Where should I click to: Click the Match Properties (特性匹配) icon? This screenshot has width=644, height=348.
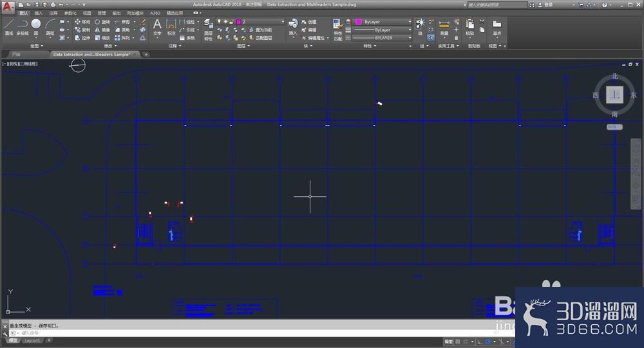[337, 30]
